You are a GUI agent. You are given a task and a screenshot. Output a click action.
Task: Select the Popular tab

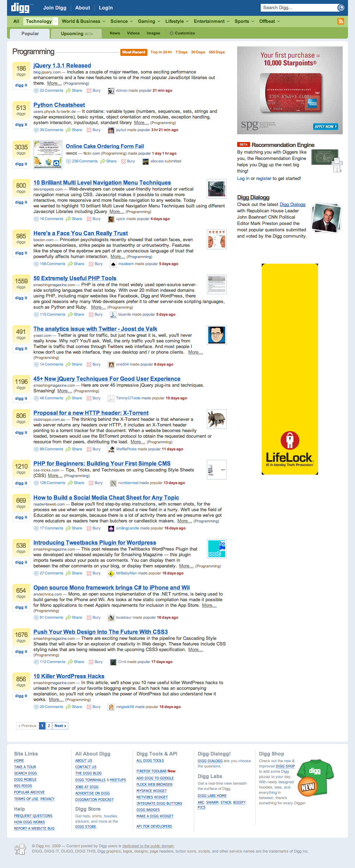tap(30, 34)
